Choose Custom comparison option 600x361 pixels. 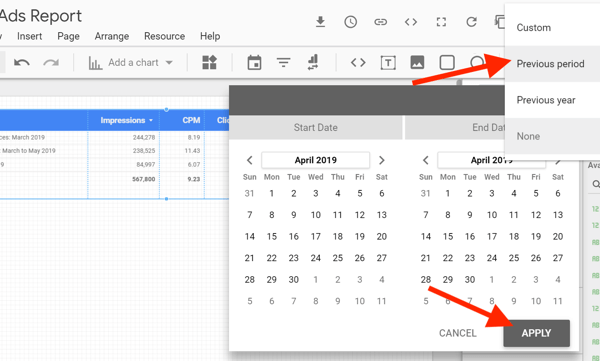point(553,28)
